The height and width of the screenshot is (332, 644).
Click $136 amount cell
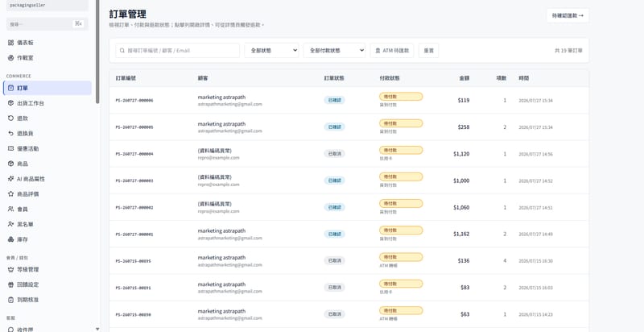(464, 261)
